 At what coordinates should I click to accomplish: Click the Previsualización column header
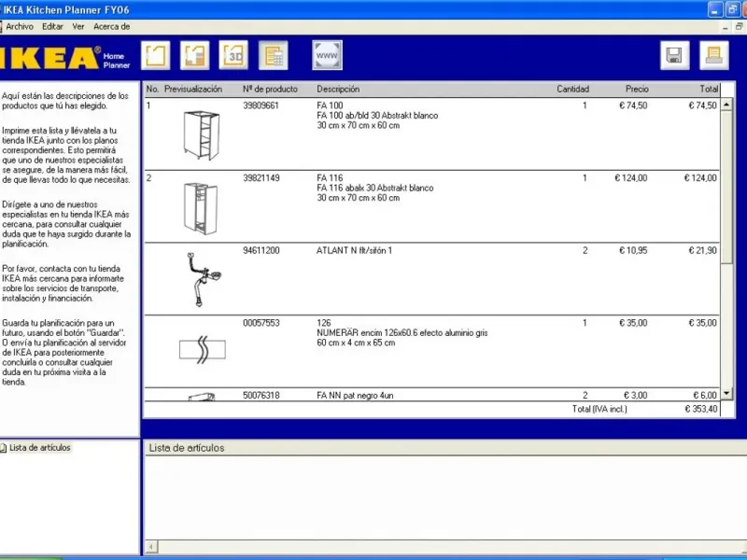(x=193, y=89)
